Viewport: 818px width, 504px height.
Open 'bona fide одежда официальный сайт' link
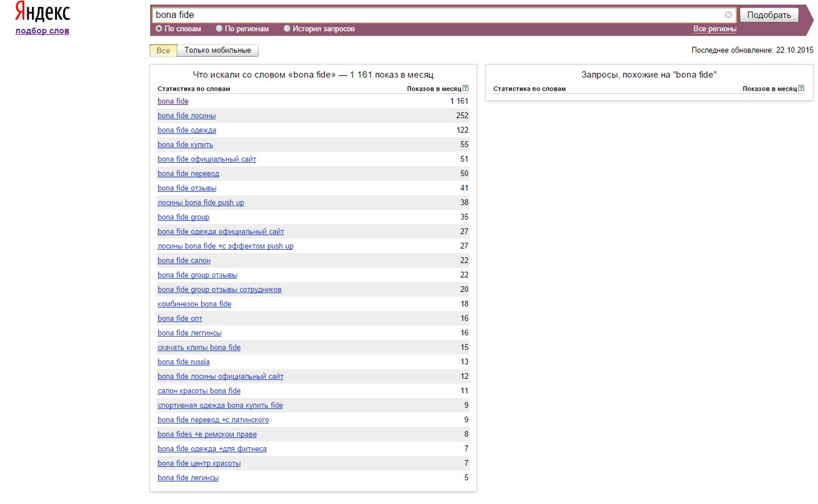pyautogui.click(x=221, y=232)
